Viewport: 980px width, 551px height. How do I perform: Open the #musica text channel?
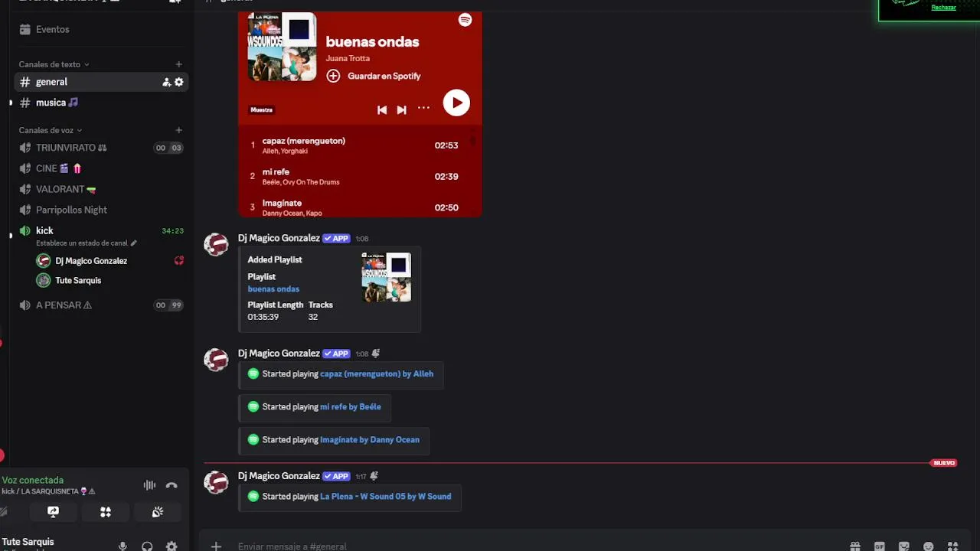(101, 103)
